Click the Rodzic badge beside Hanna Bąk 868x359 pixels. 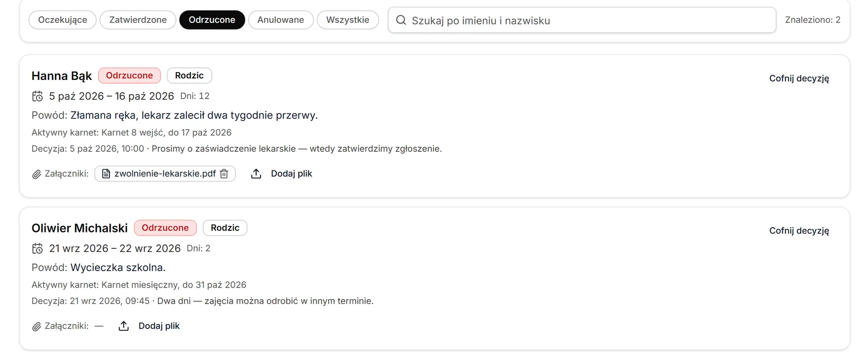point(189,76)
